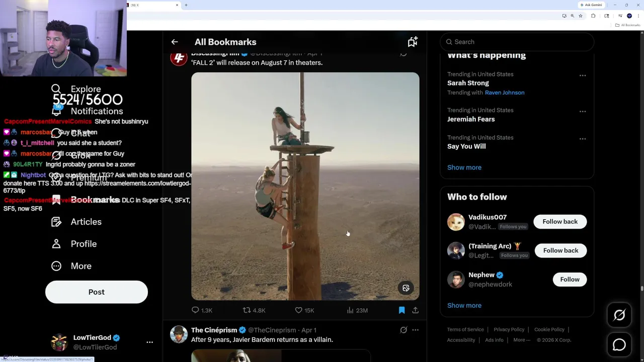Image resolution: width=644 pixels, height=362 pixels.
Task: Share the FALL 2 post
Action: pos(416,310)
